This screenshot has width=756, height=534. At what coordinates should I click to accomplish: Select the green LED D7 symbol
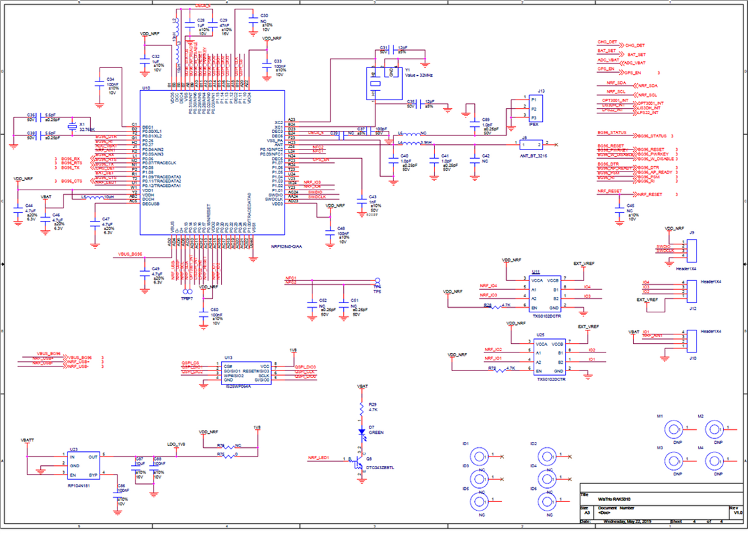[x=361, y=432]
